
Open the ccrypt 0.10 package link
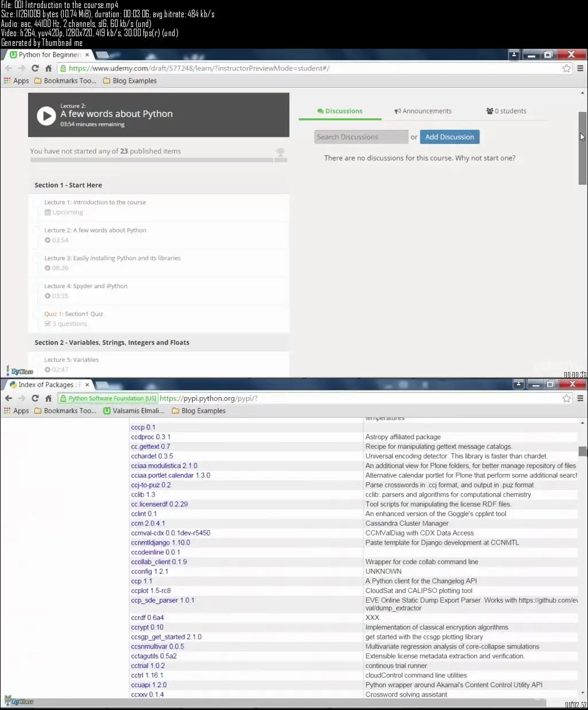[147, 627]
